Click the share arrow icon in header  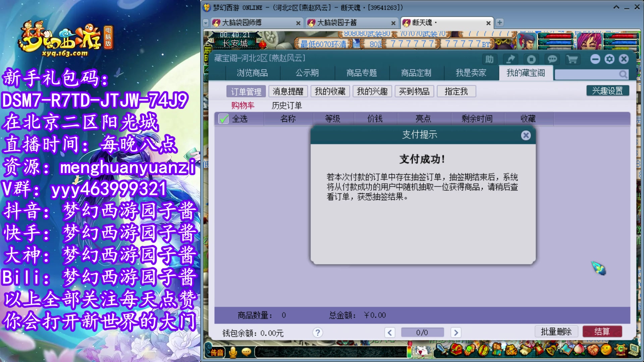point(510,59)
